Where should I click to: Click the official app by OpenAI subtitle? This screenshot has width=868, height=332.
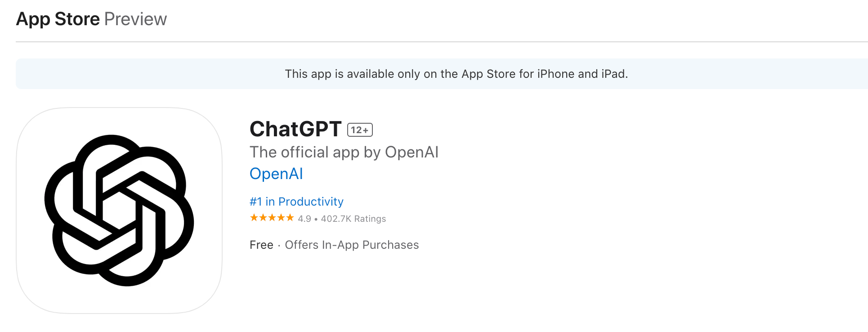pos(344,152)
